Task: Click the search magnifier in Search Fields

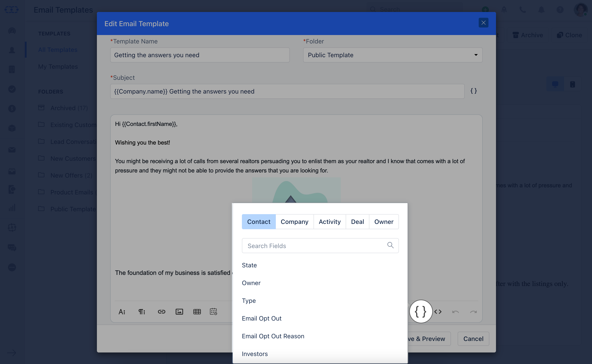Action: tap(390, 245)
